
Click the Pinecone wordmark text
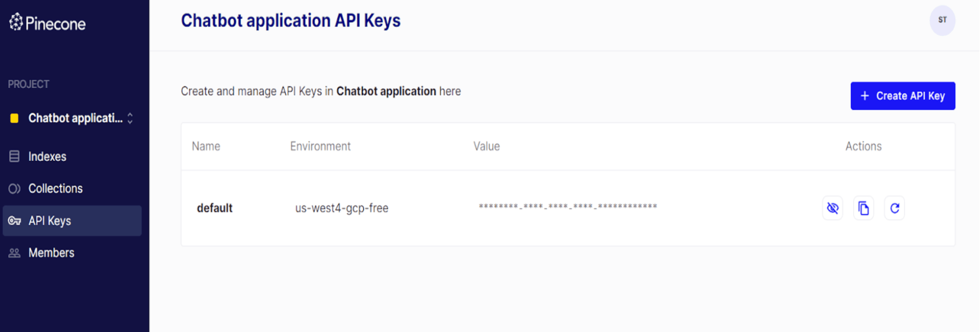tap(55, 24)
